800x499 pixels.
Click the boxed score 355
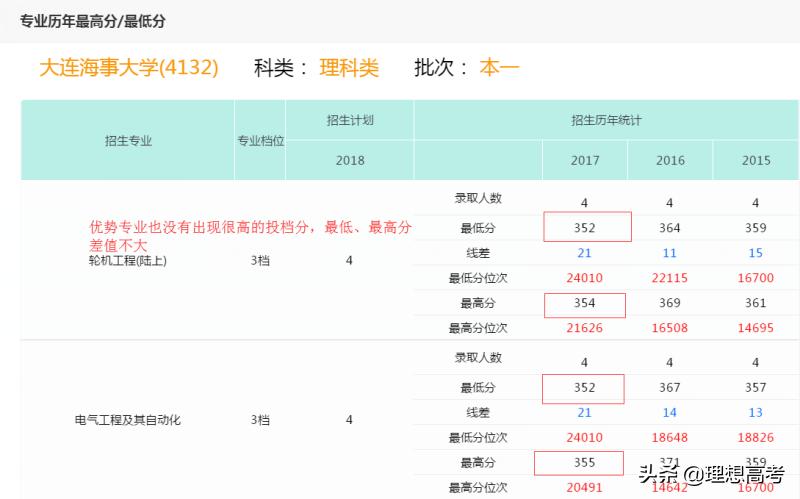(x=585, y=463)
